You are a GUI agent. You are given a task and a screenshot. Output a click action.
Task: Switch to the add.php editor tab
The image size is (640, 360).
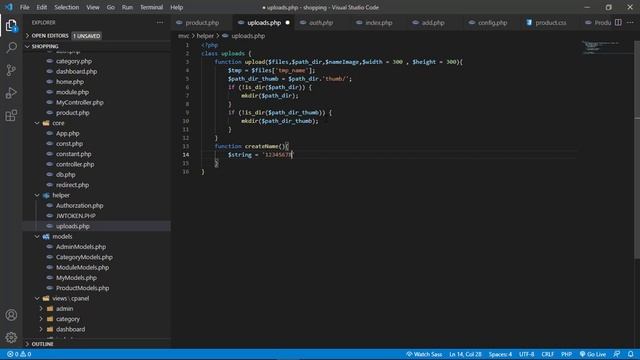point(433,22)
